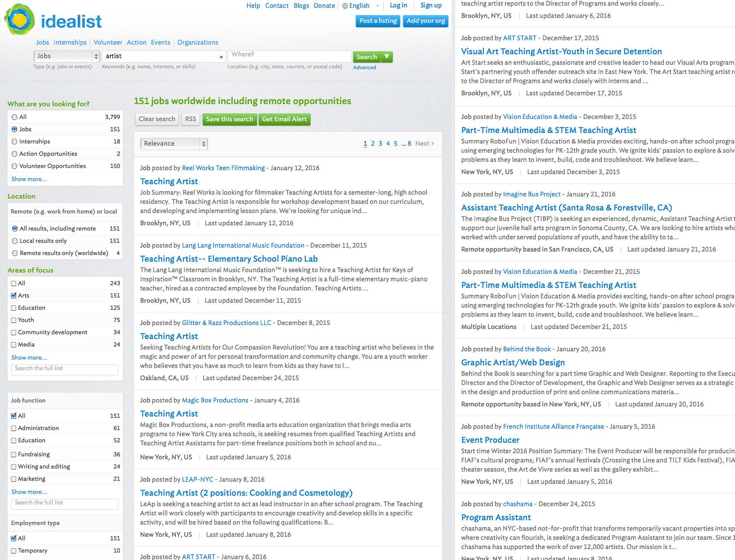
Task: Select the Action Opportunities radio option
Action: (x=14, y=154)
